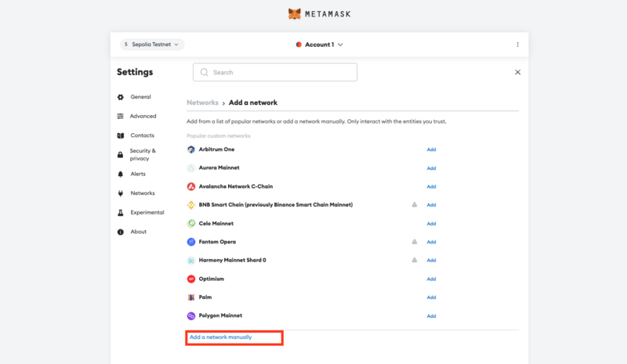
Task: Click the Settings heading
Action: point(135,72)
